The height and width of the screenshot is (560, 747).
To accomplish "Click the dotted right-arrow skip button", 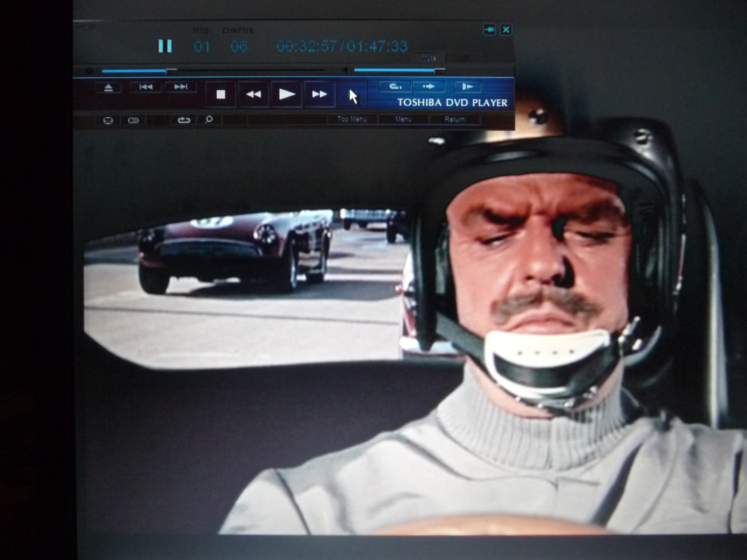I will (x=429, y=86).
